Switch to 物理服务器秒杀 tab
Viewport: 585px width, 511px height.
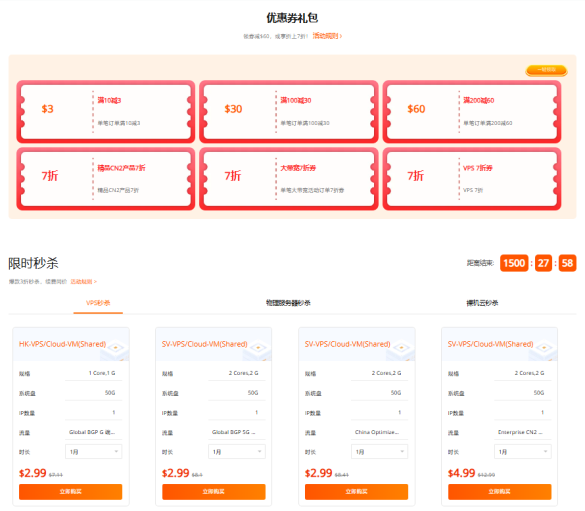(288, 303)
